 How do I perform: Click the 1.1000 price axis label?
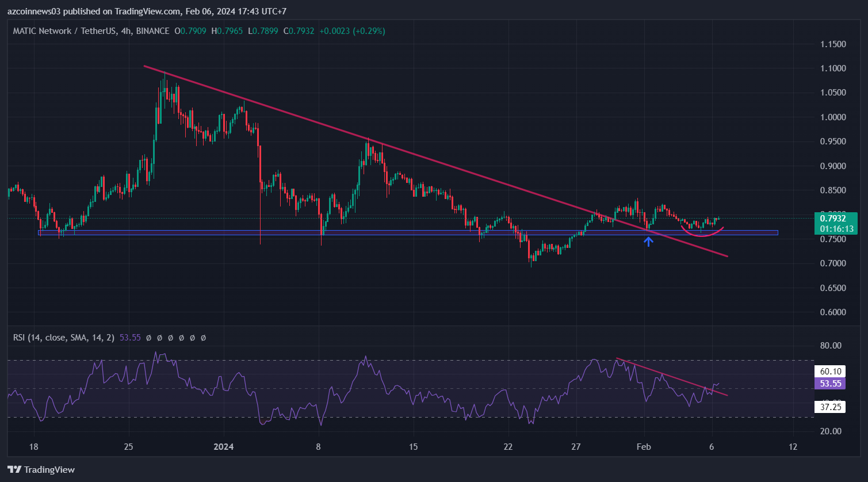832,68
